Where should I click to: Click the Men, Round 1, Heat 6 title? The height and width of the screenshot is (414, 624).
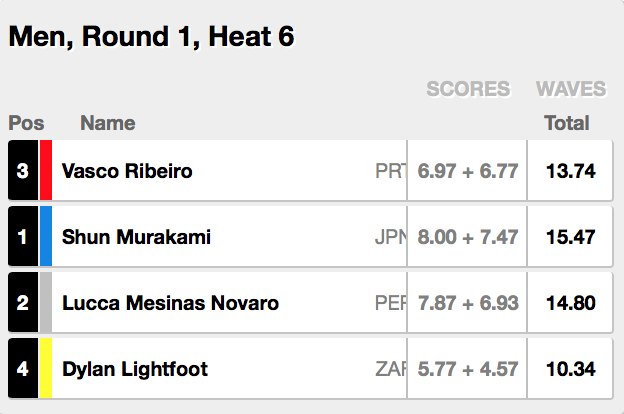click(x=151, y=37)
